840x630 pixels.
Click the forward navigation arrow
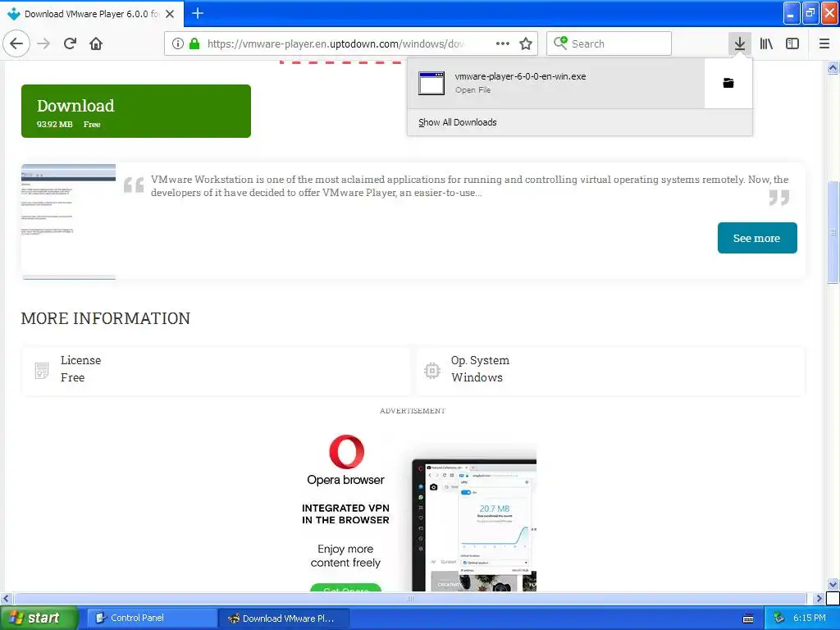(44, 43)
